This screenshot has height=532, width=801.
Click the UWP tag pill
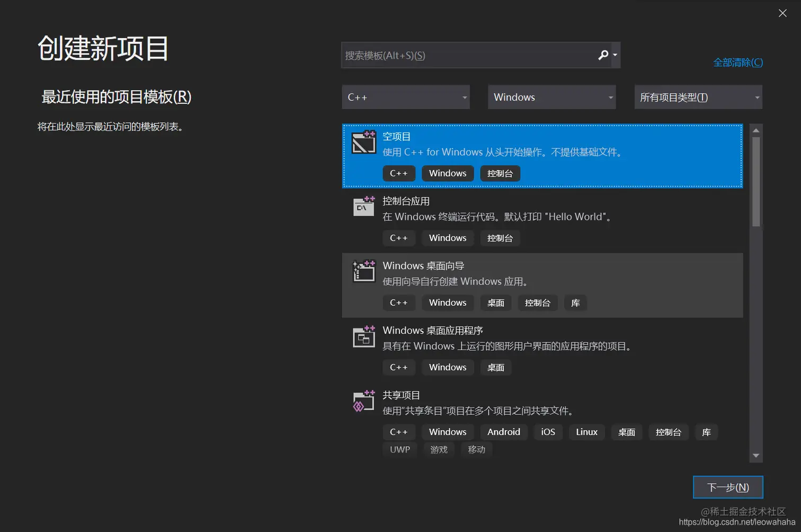[399, 449]
